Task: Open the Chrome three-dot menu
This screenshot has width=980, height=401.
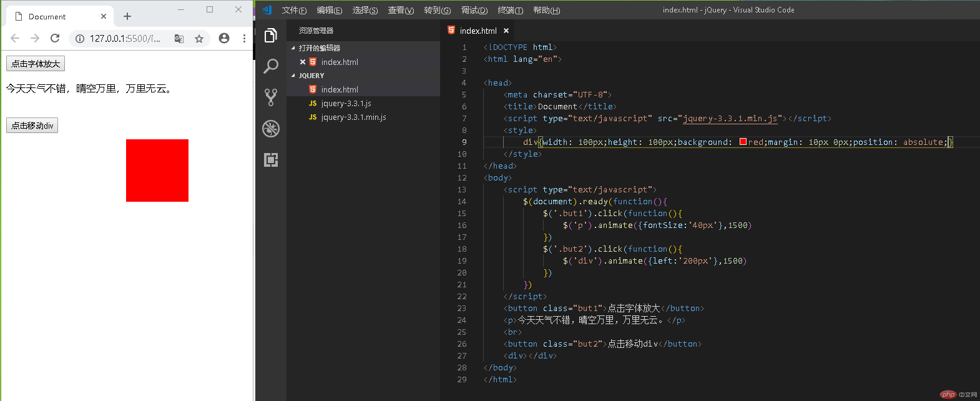Action: [244, 38]
